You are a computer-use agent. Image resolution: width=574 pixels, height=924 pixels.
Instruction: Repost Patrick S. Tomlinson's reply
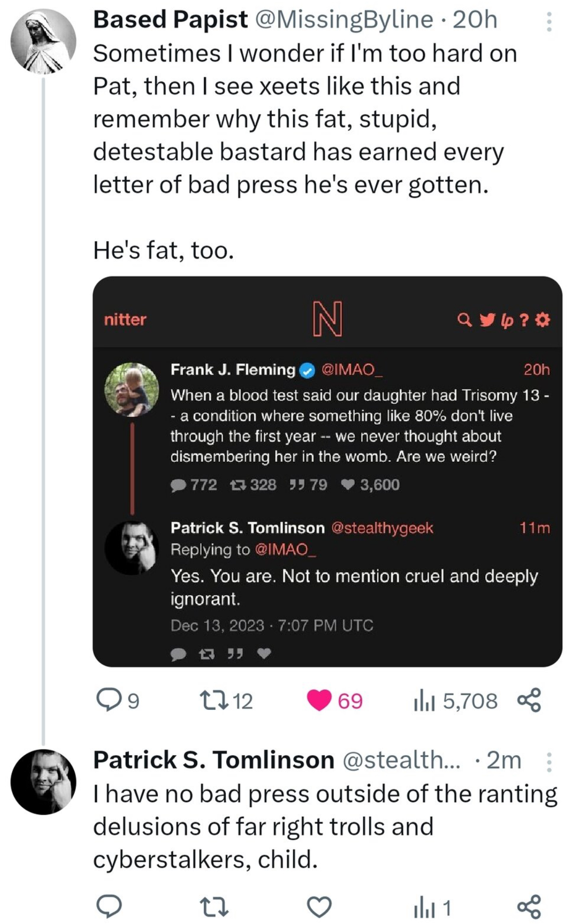click(x=214, y=907)
